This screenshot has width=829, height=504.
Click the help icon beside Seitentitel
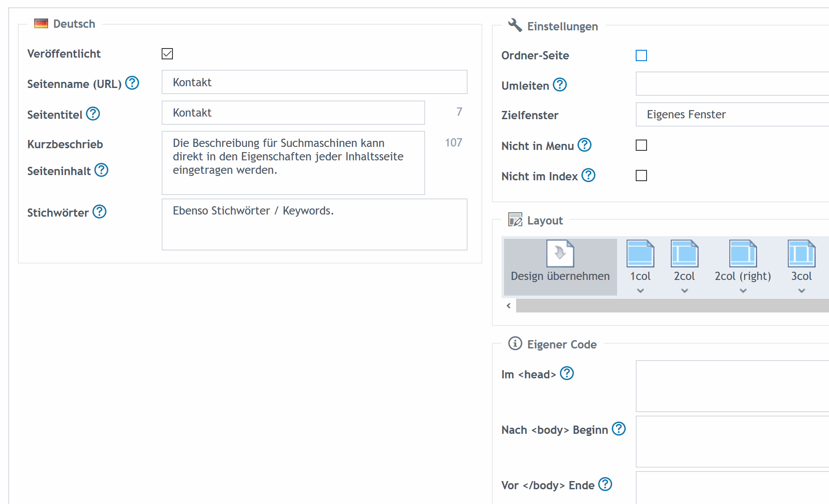point(93,114)
